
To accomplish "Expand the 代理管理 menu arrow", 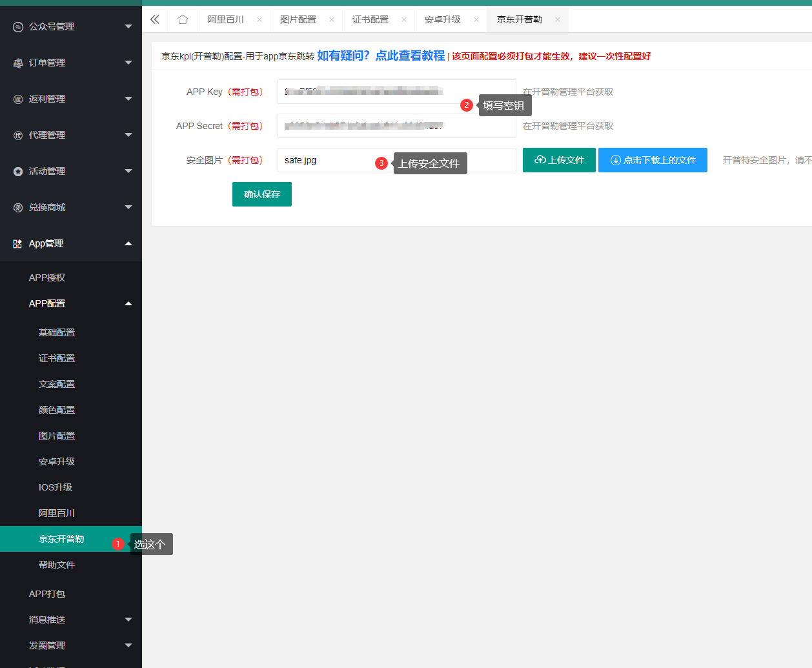I will pos(128,135).
